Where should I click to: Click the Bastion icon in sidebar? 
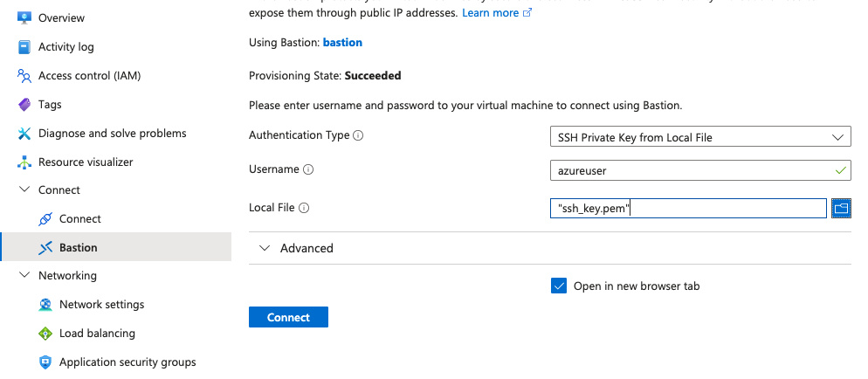click(45, 248)
